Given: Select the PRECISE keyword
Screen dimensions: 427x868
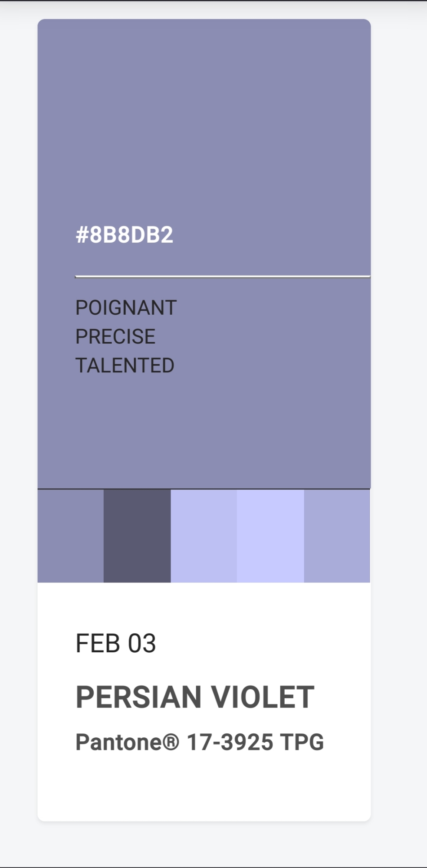Looking at the screenshot, I should 115,337.
